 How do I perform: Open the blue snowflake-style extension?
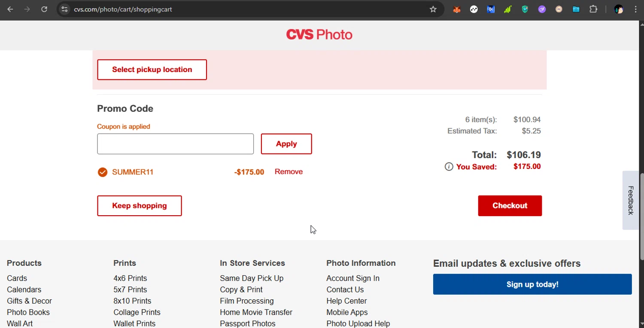tap(491, 9)
